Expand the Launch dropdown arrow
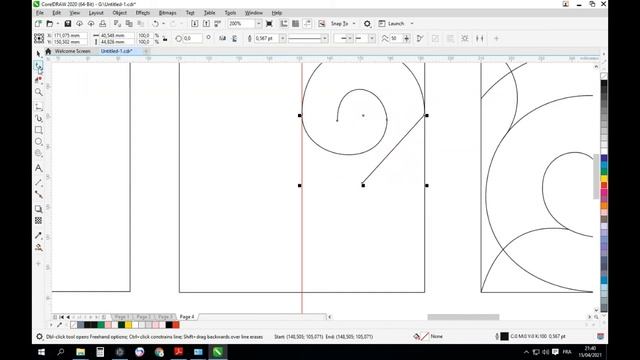This screenshot has height=360, width=640. [x=412, y=24]
